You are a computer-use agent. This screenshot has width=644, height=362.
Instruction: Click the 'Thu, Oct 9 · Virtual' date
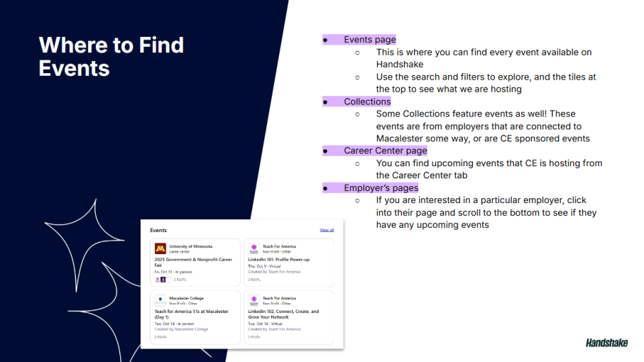click(264, 266)
